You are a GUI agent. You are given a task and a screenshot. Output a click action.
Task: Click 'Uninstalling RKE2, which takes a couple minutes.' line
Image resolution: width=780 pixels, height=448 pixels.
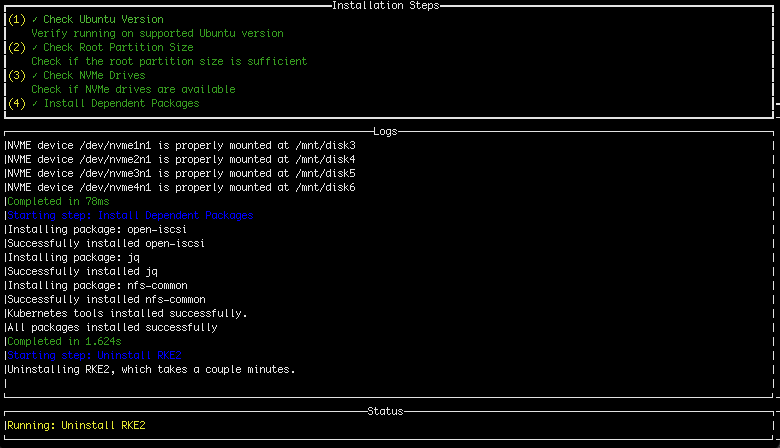pyautogui.click(x=151, y=369)
